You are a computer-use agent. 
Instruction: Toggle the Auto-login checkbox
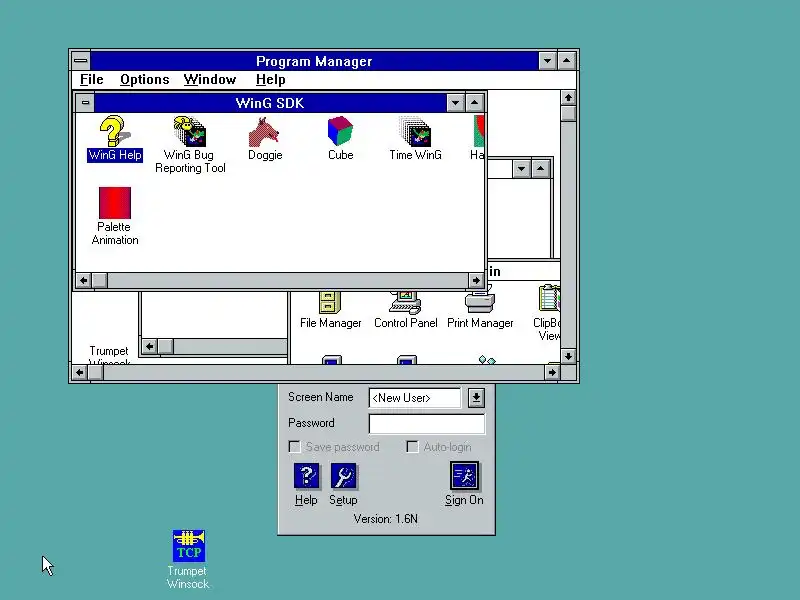[412, 447]
